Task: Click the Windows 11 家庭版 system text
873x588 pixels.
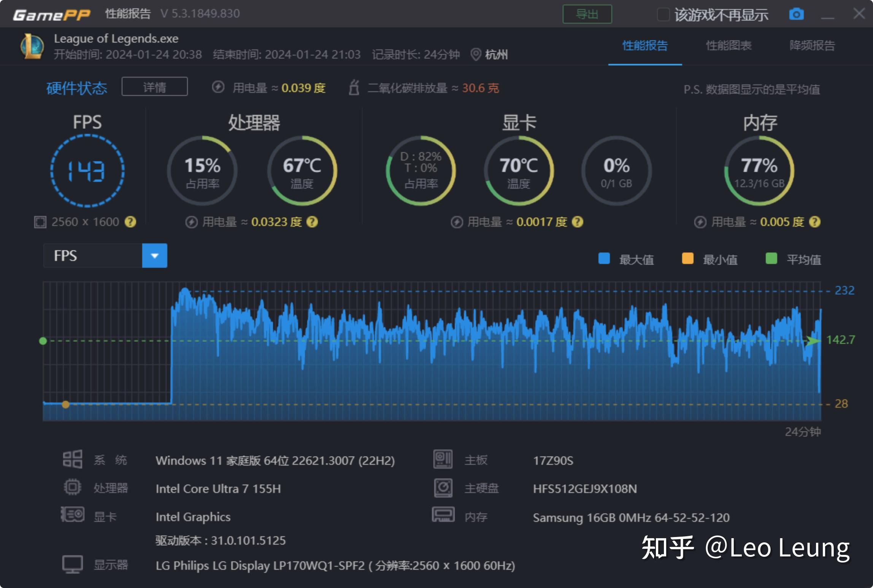Action: coord(275,461)
